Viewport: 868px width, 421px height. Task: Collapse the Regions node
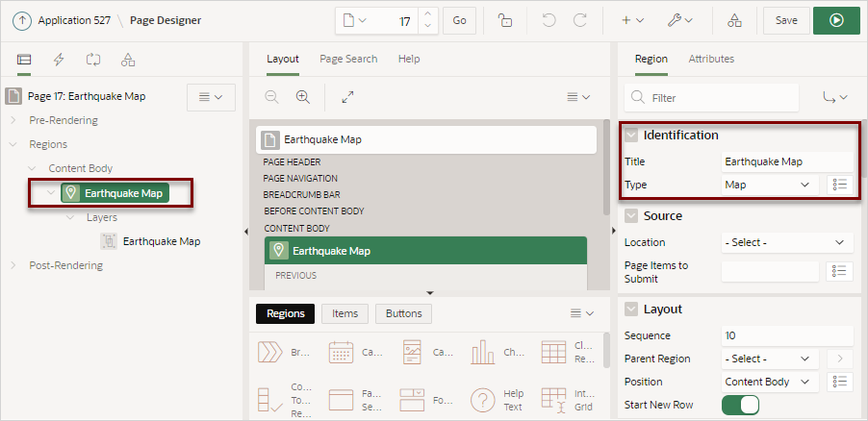tap(13, 144)
